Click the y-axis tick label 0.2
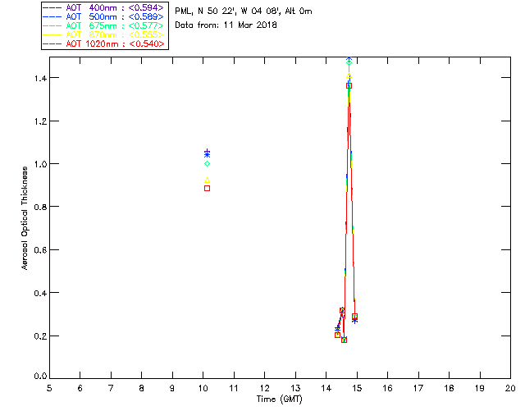 40,336
